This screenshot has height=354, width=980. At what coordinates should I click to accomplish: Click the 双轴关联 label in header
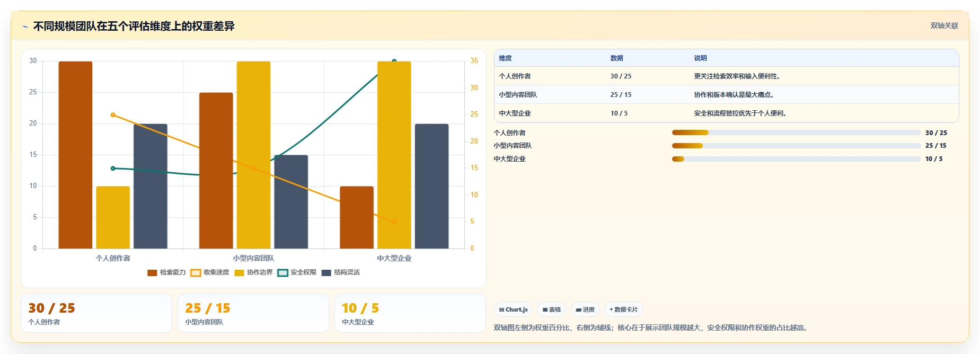(944, 25)
